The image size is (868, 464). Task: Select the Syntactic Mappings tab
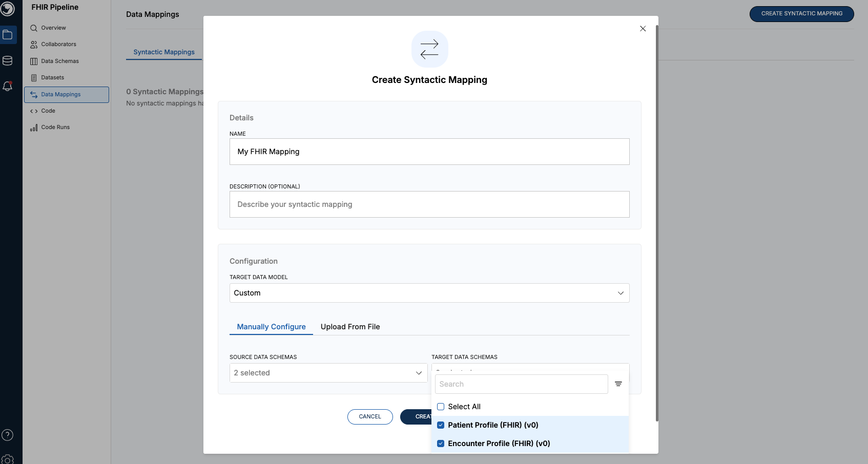click(x=164, y=52)
